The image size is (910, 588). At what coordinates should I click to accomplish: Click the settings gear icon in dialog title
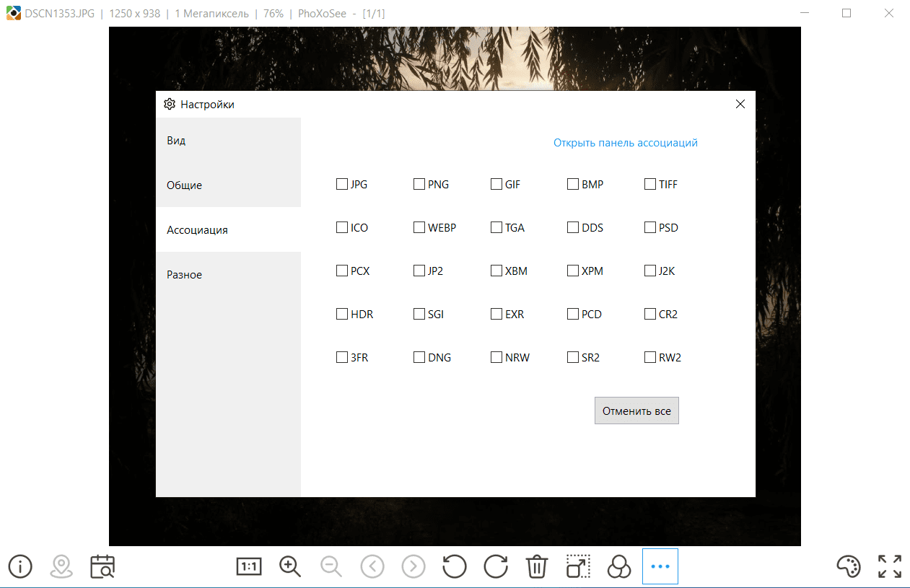click(x=170, y=104)
